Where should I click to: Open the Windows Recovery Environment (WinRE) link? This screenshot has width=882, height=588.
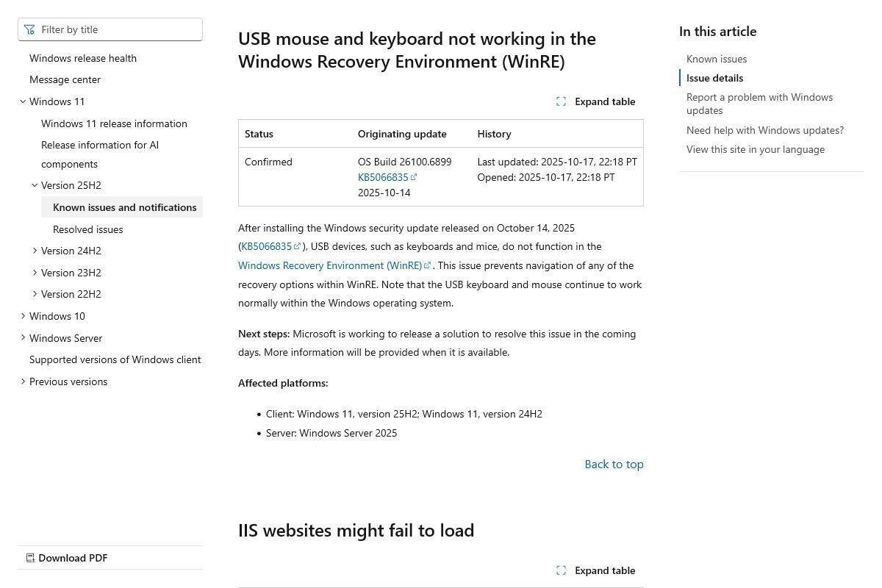330,265
